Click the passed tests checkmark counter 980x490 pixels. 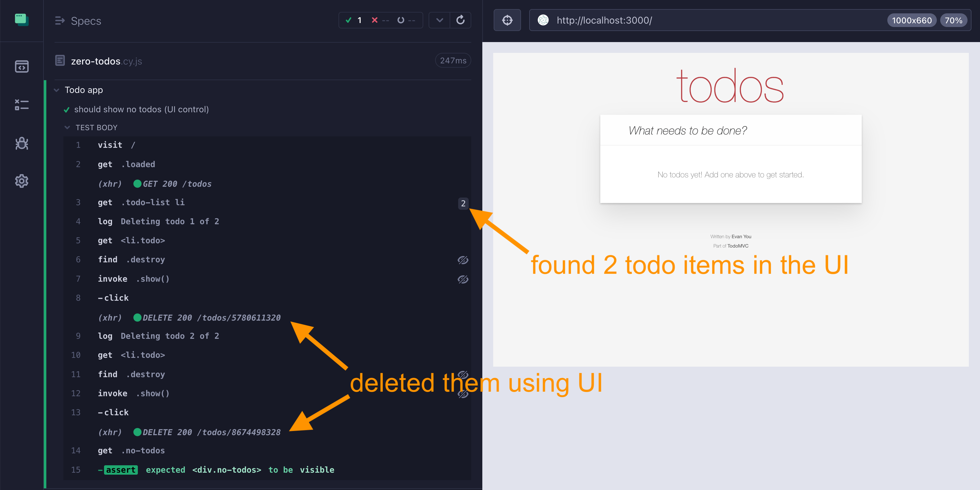[353, 20]
